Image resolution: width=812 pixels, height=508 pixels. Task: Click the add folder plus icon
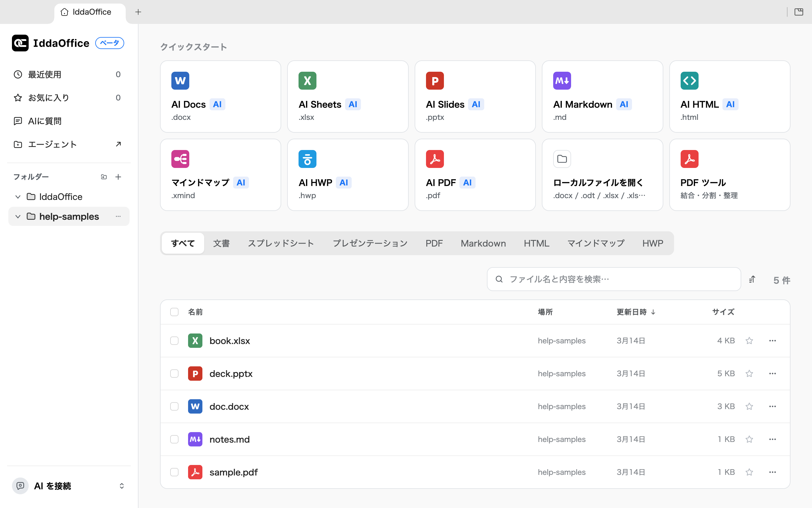coord(118,177)
